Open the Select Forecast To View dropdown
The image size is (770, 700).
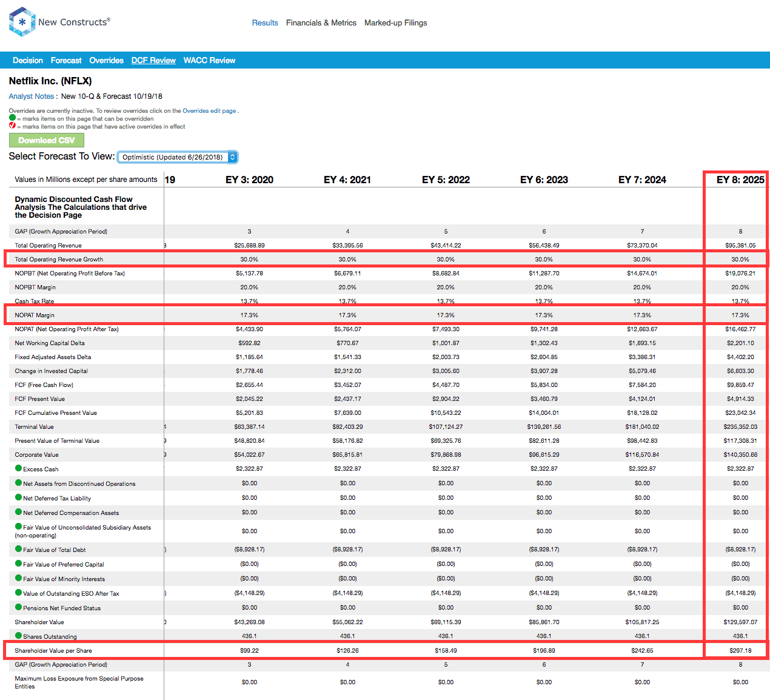point(177,157)
